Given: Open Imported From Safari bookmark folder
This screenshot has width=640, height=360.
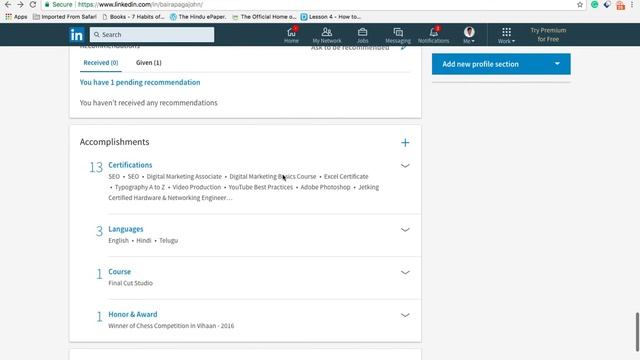Looking at the screenshot, I should (64, 17).
